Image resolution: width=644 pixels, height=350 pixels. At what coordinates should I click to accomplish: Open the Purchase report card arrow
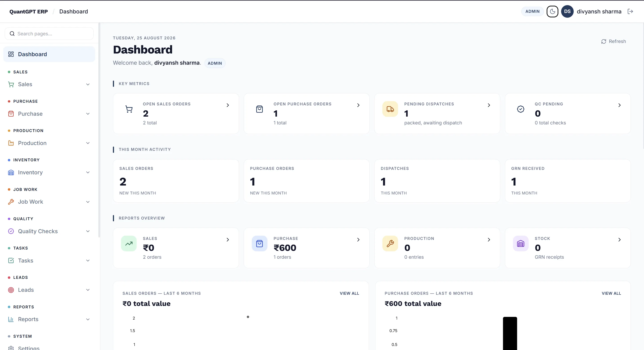click(358, 240)
